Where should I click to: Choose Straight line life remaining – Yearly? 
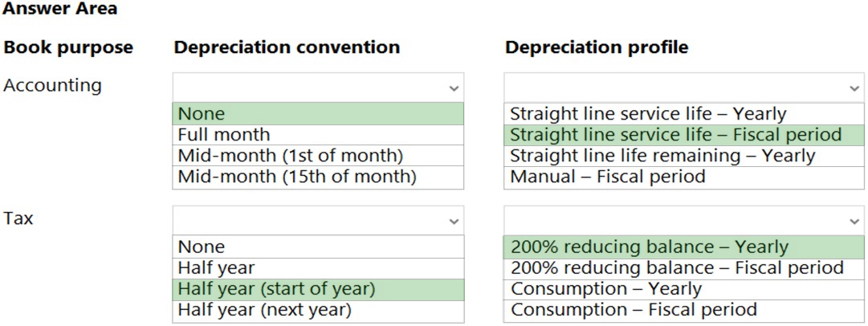tap(683, 156)
